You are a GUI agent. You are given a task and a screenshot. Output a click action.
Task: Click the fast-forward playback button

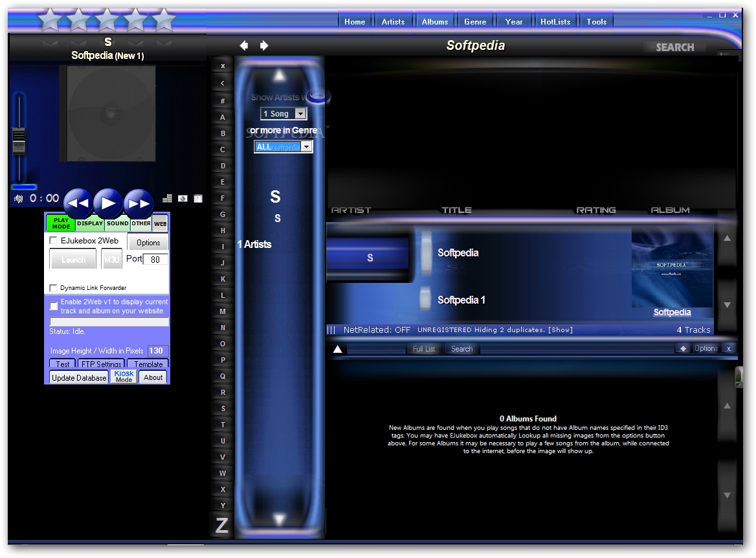click(139, 203)
